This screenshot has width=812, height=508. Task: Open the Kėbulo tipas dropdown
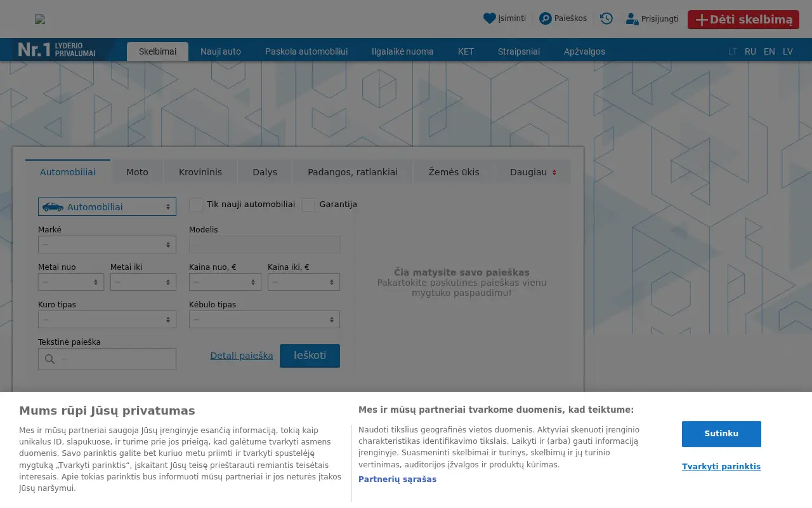(x=265, y=319)
